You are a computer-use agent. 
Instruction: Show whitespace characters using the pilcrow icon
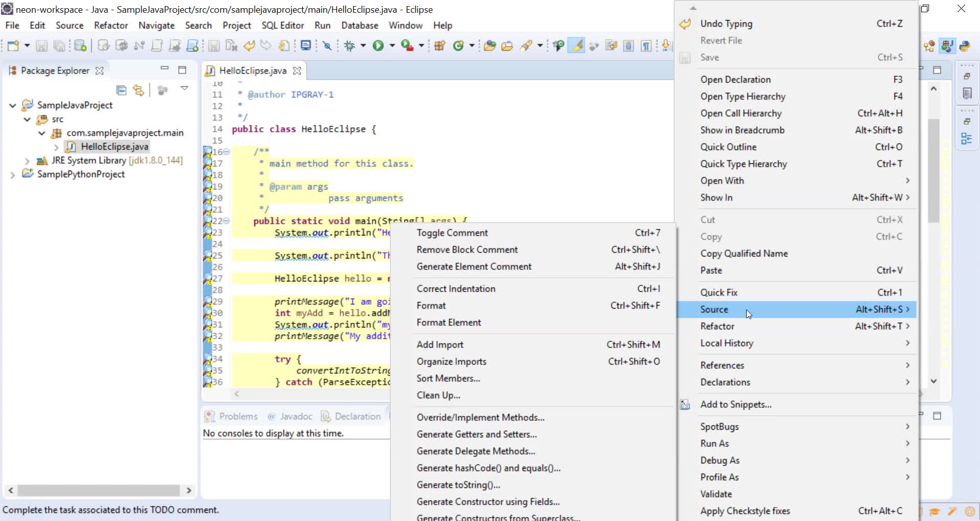point(646,45)
